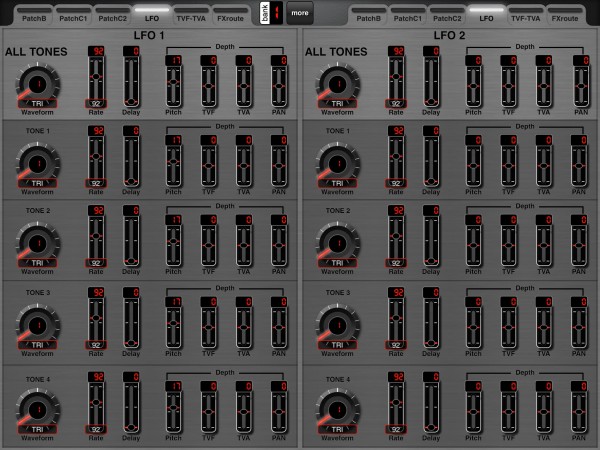The width and height of the screenshot is (600, 450).
Task: Adjust LFO 2 All Tones Pitch depth slider
Action: point(473,86)
